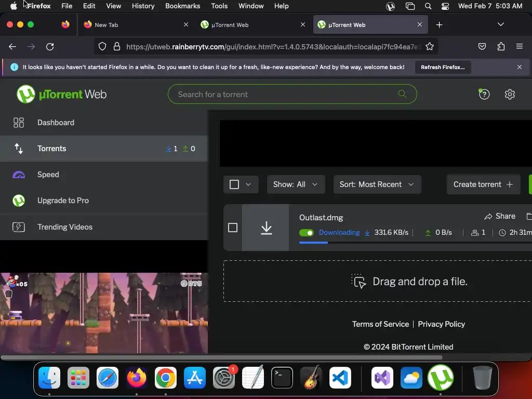Click the Dashboard grid icon
Screen dimensions: 532x399
[x=19, y=123]
